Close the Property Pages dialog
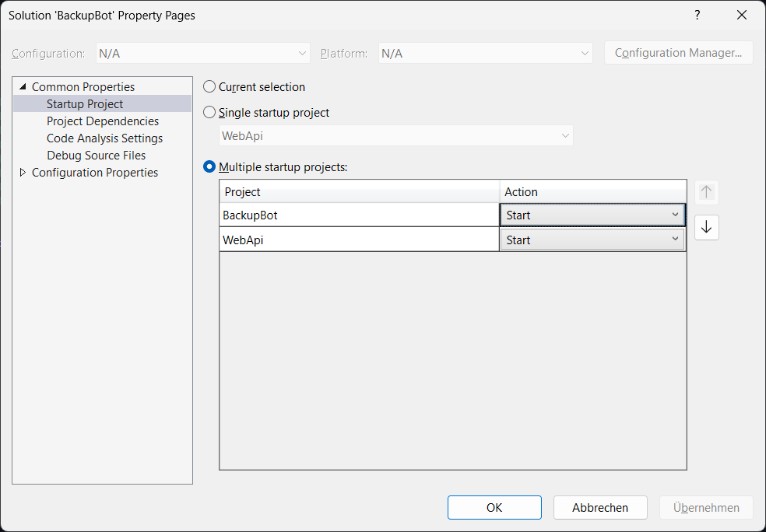Viewport: 766px width, 532px height. [742, 15]
